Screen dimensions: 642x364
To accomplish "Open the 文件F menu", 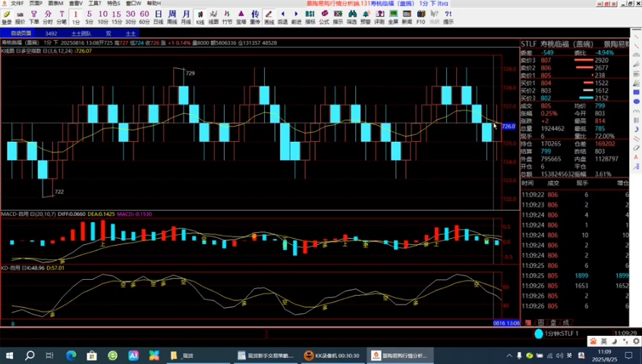I will point(17,3).
